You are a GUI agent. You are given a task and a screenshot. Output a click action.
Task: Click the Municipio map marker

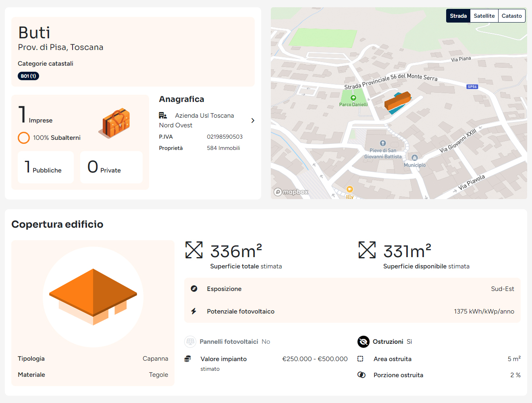click(414, 158)
